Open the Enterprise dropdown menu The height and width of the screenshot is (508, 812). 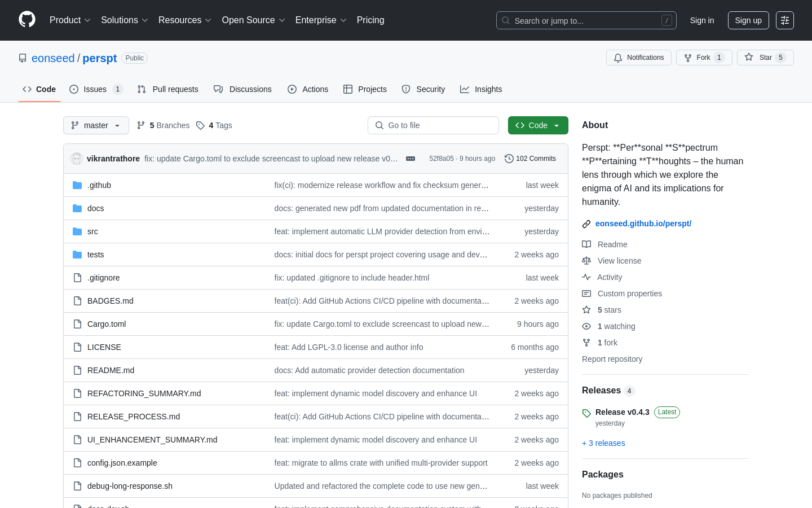click(x=321, y=20)
